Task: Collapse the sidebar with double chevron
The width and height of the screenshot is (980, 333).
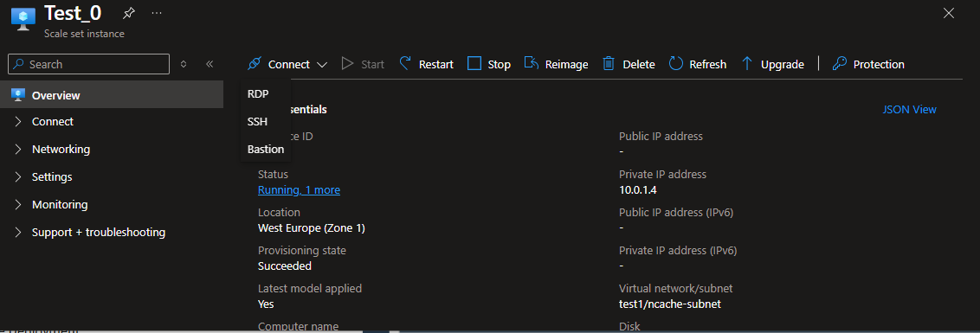Action: click(210, 64)
